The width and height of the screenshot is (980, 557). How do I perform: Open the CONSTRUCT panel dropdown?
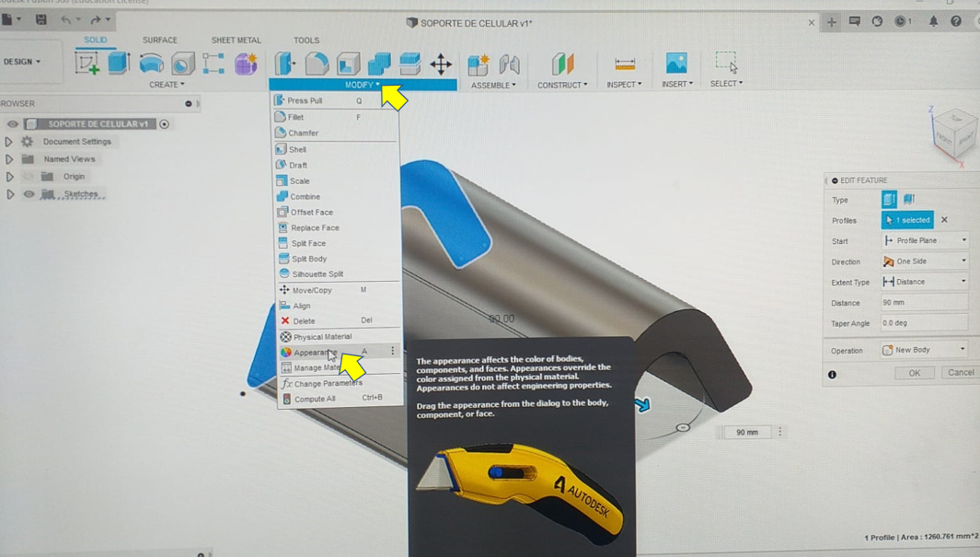click(x=562, y=85)
